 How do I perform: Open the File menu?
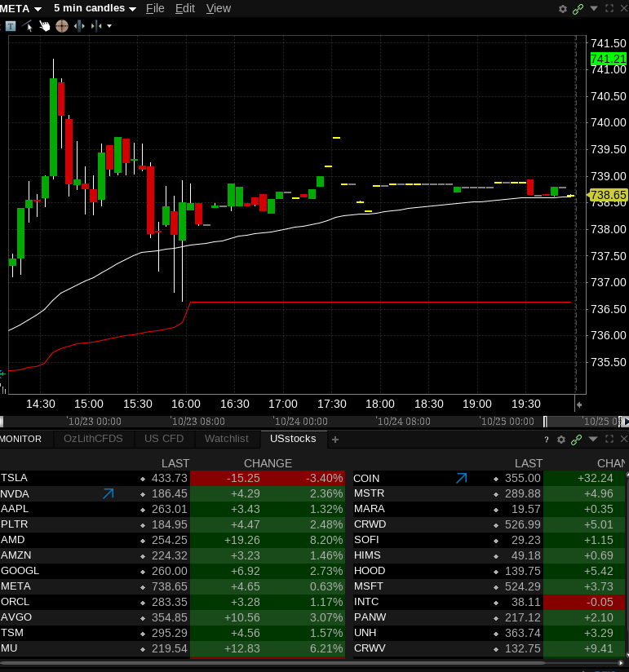tap(155, 8)
